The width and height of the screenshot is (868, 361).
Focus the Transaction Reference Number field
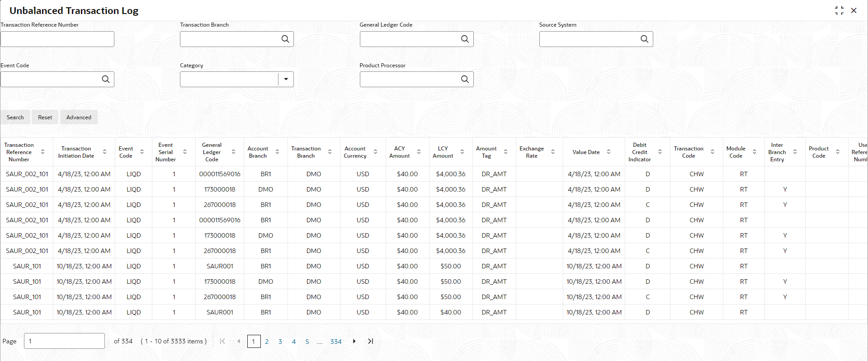click(x=57, y=39)
